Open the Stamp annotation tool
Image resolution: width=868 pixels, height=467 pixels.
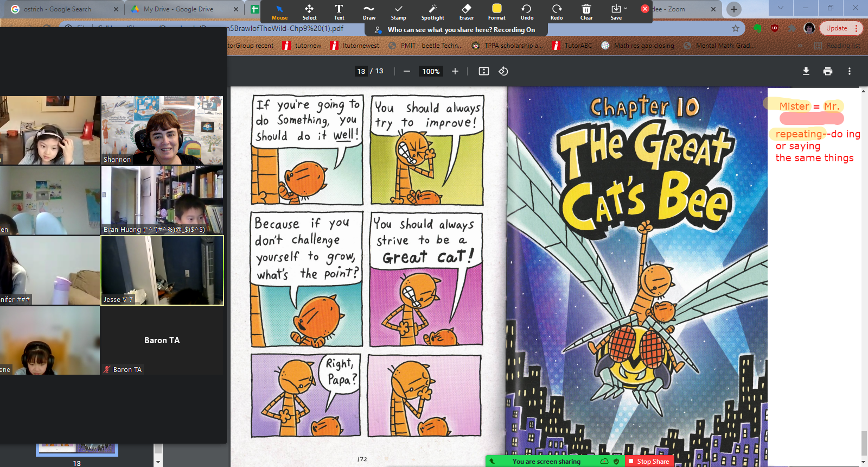click(399, 12)
